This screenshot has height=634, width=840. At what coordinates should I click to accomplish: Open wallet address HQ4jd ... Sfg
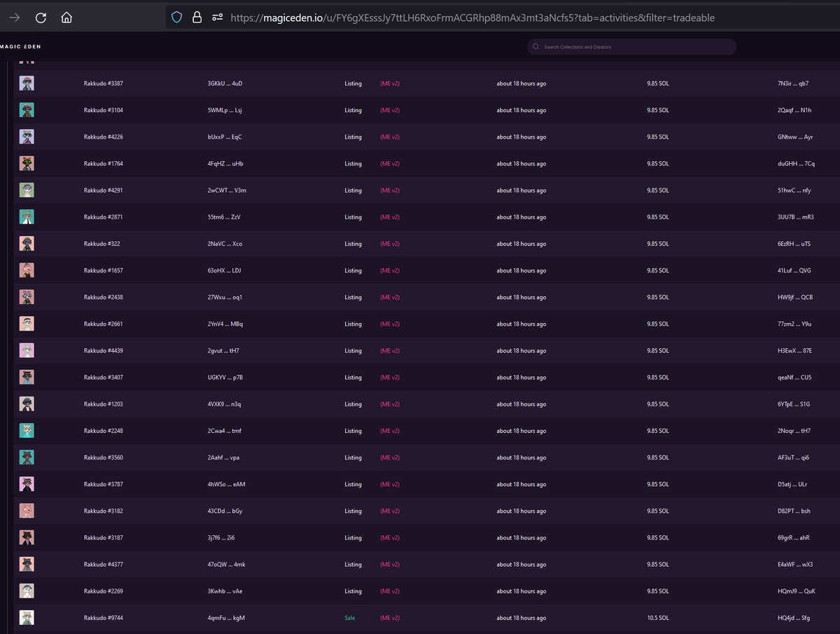794,618
